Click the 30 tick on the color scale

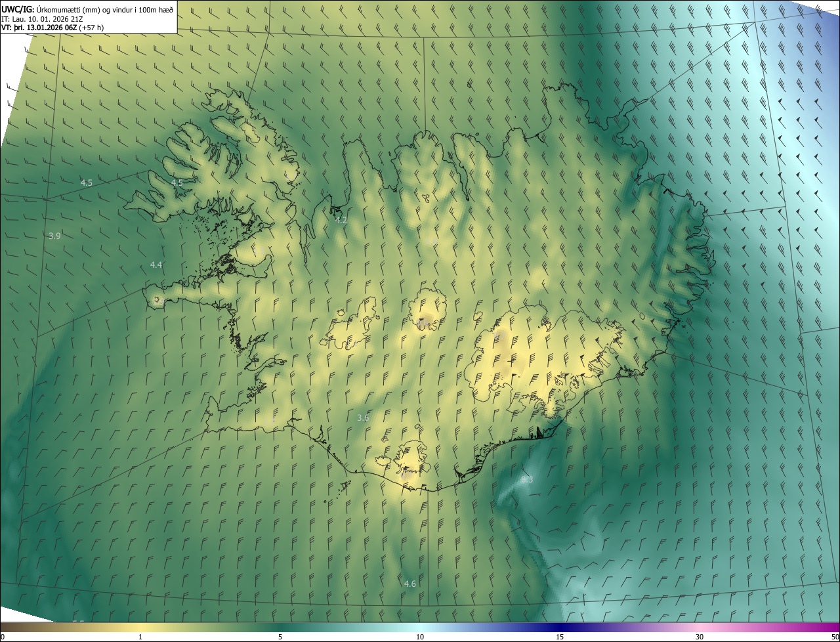click(x=700, y=637)
